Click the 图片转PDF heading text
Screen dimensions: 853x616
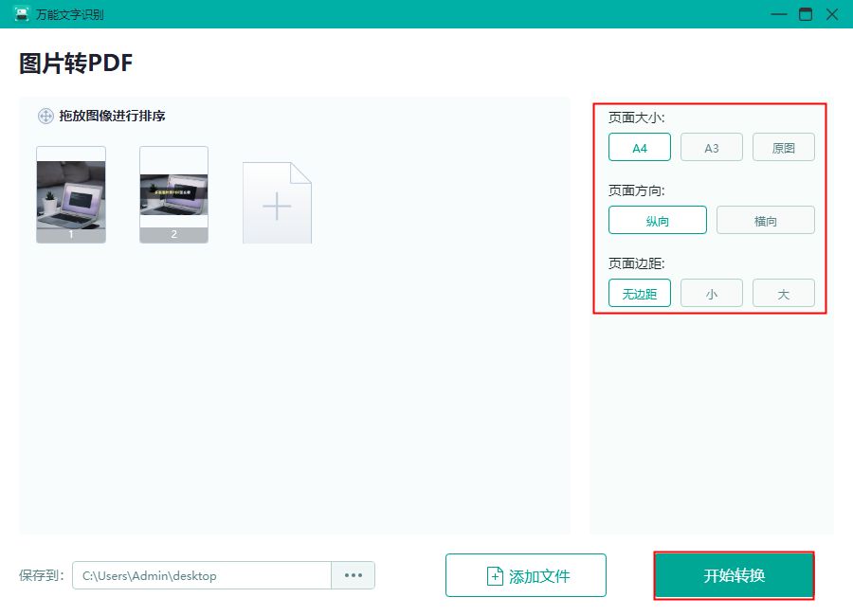click(76, 63)
